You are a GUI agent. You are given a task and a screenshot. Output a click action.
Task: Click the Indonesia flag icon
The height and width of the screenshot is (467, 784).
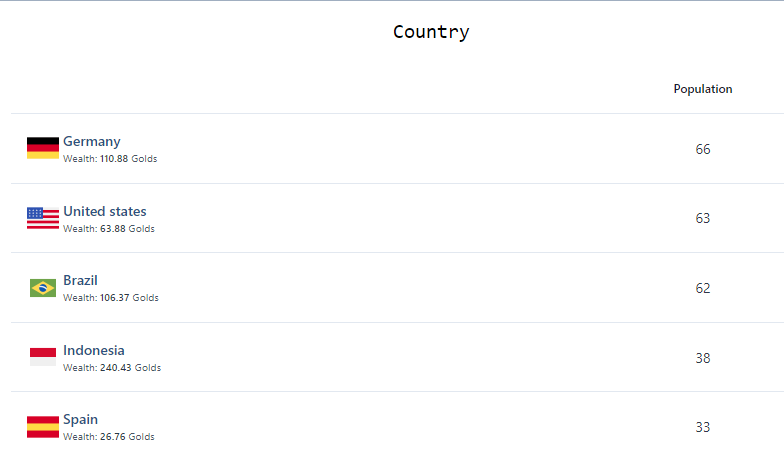pos(43,357)
